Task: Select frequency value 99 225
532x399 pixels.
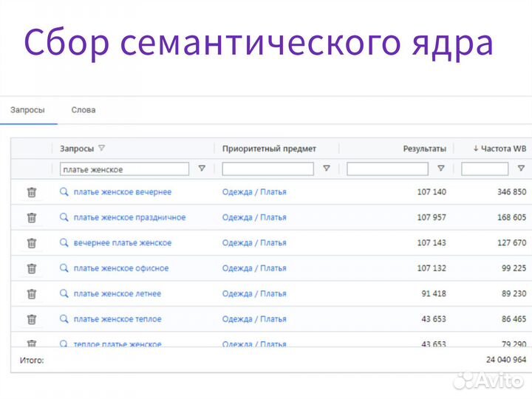Action: 514,268
